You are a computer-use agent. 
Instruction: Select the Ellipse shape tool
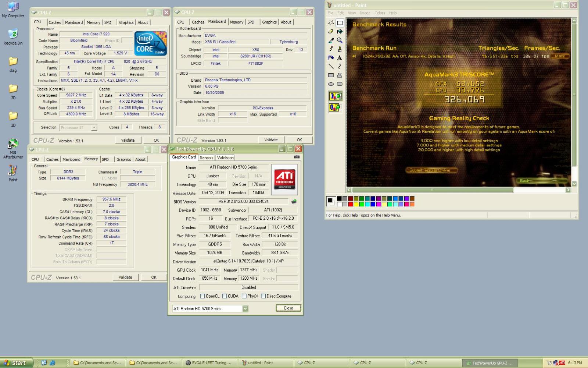[331, 84]
